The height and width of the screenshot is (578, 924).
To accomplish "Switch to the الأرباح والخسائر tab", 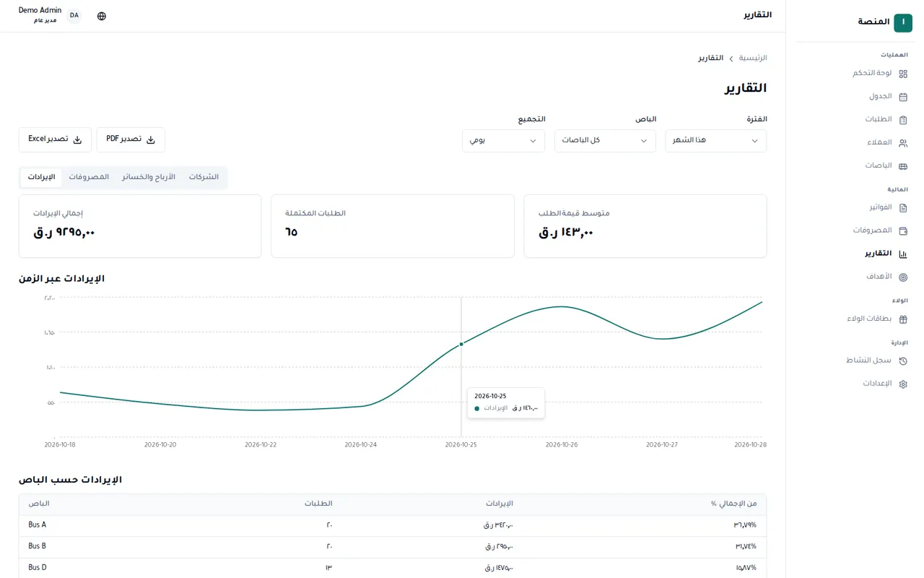I will point(149,177).
